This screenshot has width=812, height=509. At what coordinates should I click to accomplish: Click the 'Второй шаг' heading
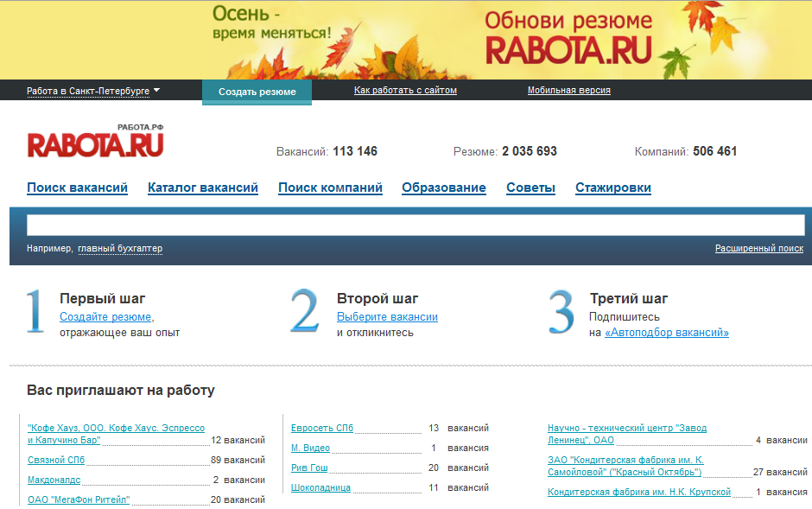coord(377,299)
